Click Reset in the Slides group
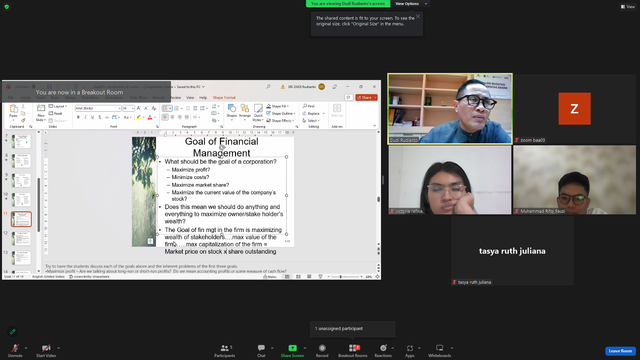This screenshot has width=640, height=360. coord(56,113)
